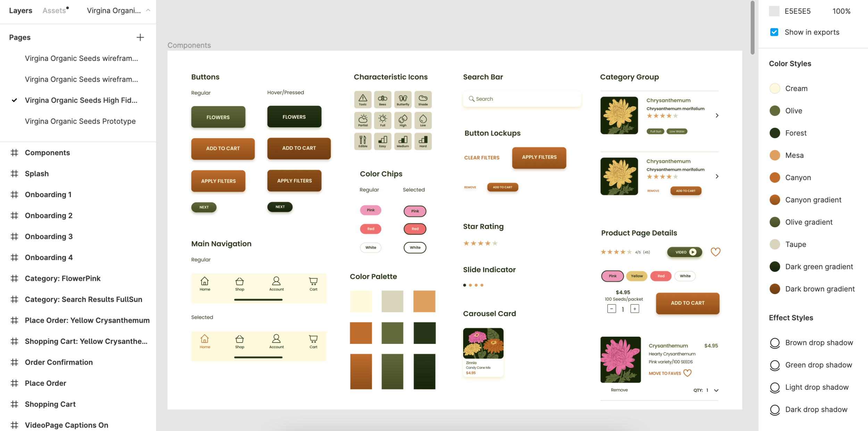Click the quantity plus stepper icon
Screen dimensions: 868x431
[x=634, y=309]
